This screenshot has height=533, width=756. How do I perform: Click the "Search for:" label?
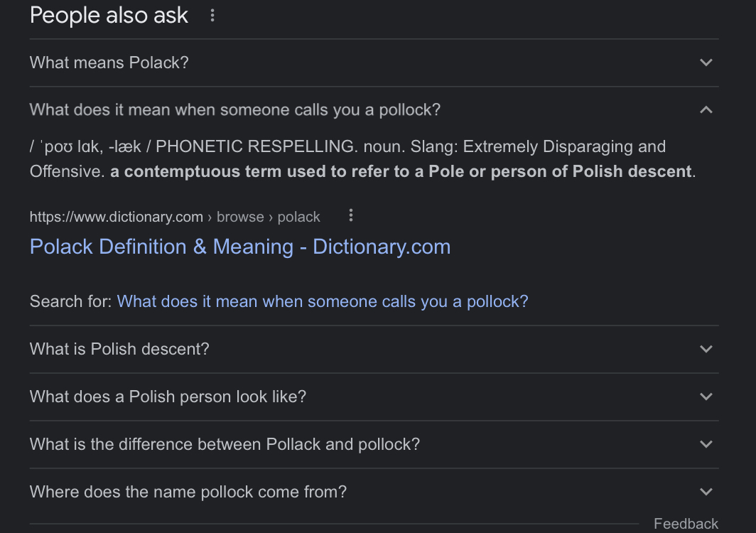point(71,301)
